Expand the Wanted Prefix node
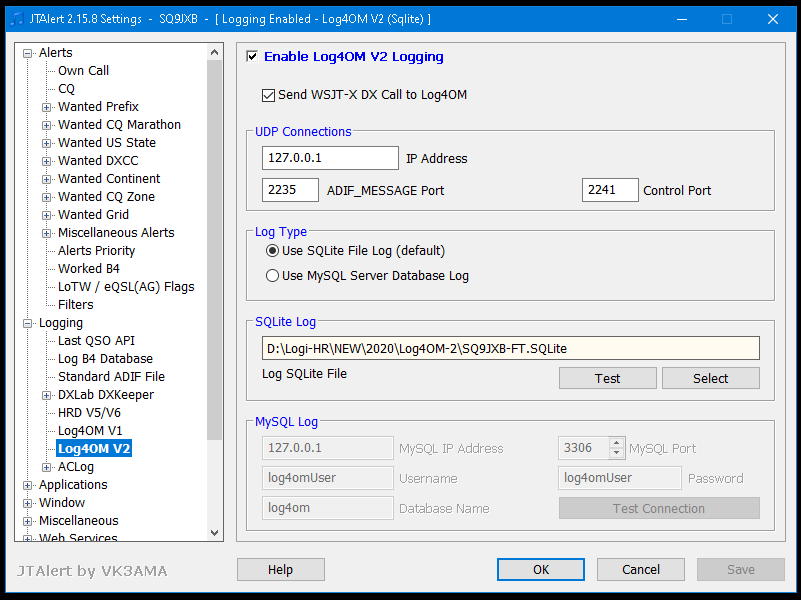The width and height of the screenshot is (801, 600). click(x=46, y=107)
